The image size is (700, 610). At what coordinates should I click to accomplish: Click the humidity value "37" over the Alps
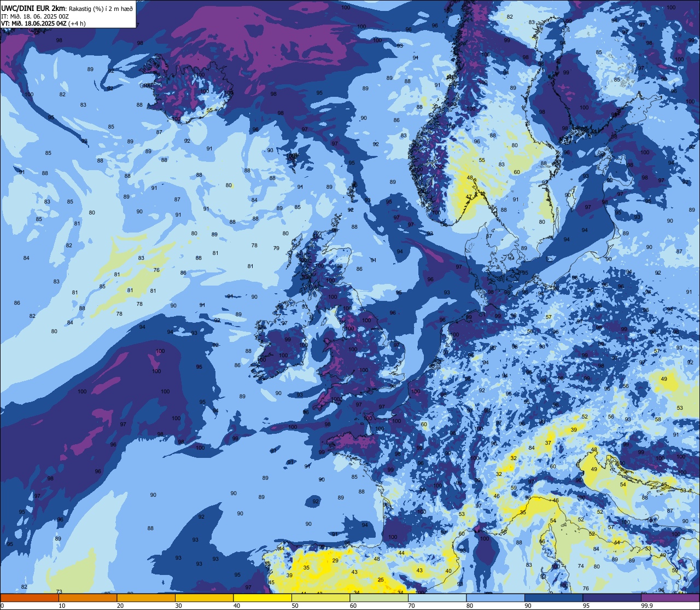547,443
